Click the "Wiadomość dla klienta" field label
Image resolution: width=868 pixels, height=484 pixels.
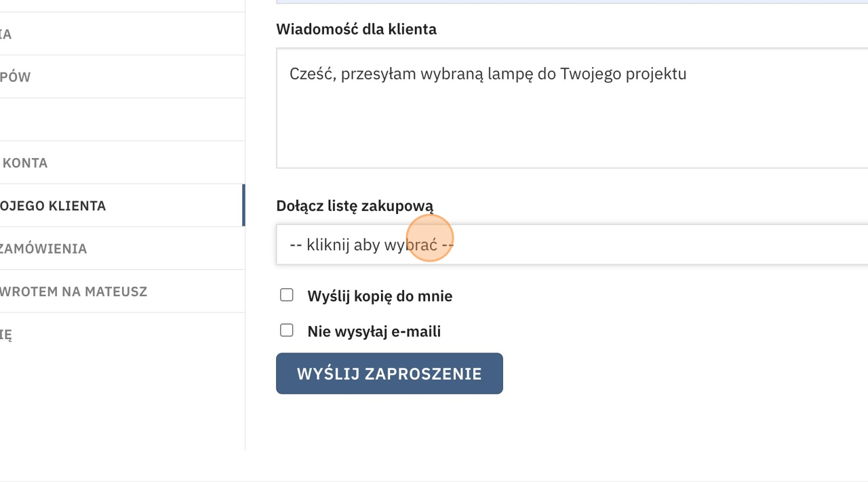(356, 29)
